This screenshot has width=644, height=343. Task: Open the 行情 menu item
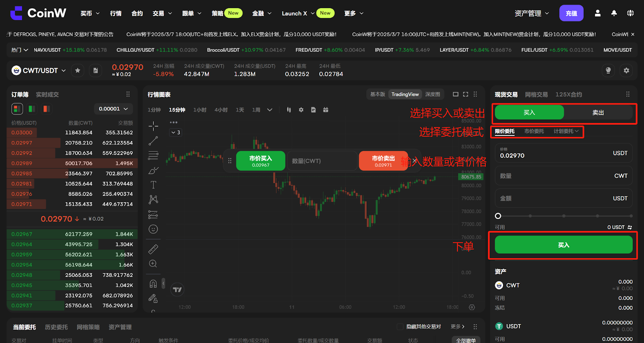116,13
